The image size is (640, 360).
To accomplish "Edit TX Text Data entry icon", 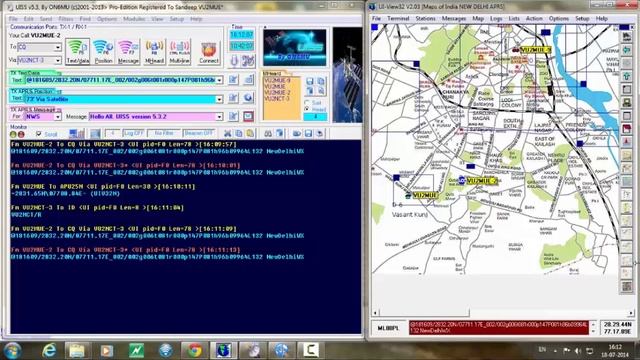I will (x=233, y=80).
